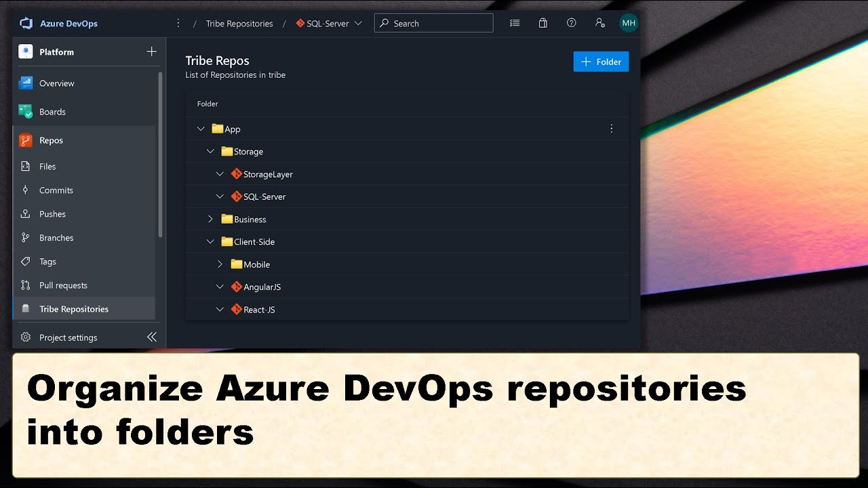
Task: Open the Platform project icon
Action: pyautogui.click(x=26, y=52)
